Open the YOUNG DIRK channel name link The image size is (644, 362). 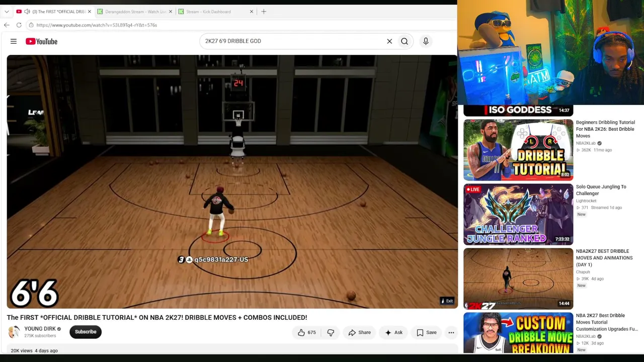(40, 329)
